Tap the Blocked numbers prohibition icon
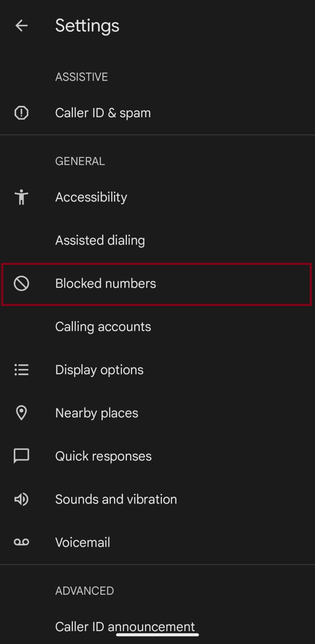315x644 pixels. (x=21, y=283)
